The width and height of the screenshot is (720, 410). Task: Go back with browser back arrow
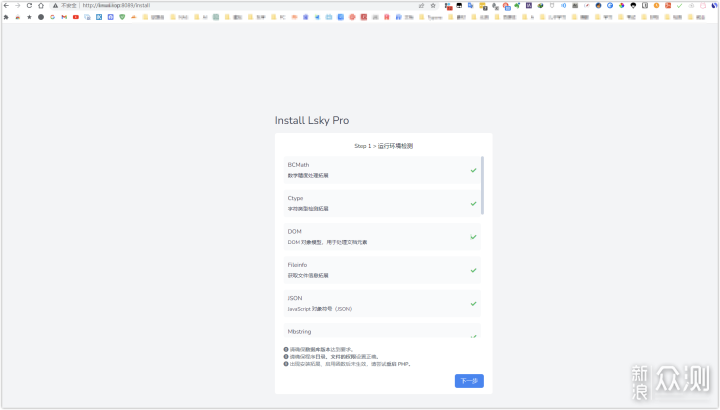(x=6, y=5)
